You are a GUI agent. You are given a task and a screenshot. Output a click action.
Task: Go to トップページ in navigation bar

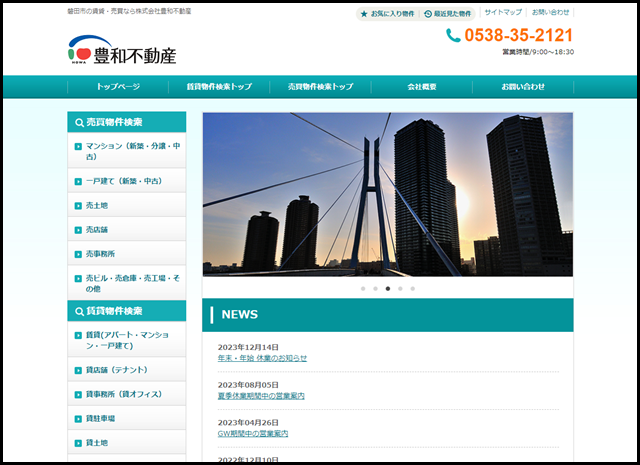(118, 87)
